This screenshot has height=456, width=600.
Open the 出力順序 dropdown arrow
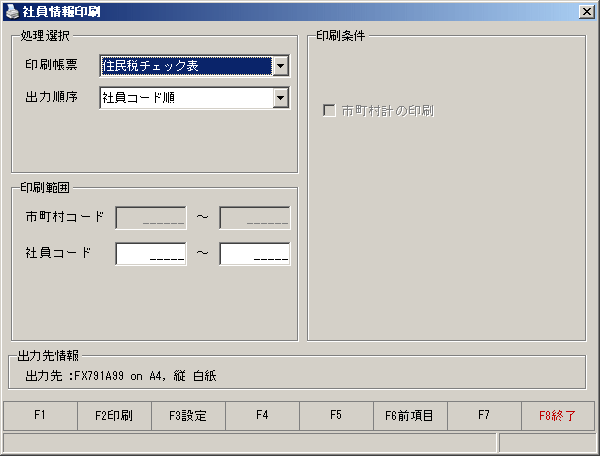click(281, 98)
